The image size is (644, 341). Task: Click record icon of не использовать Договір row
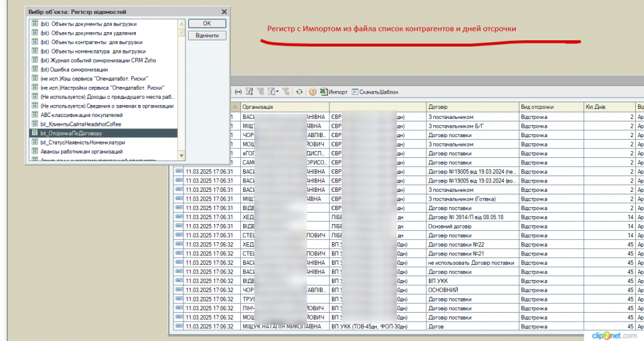point(179,262)
